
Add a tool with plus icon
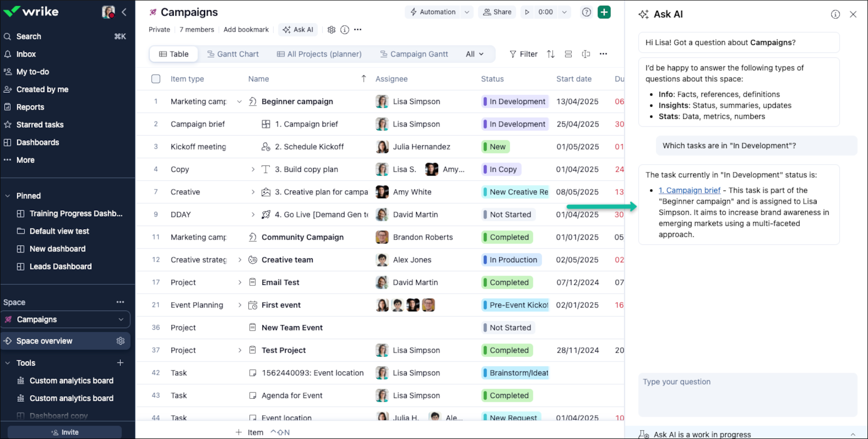(120, 363)
